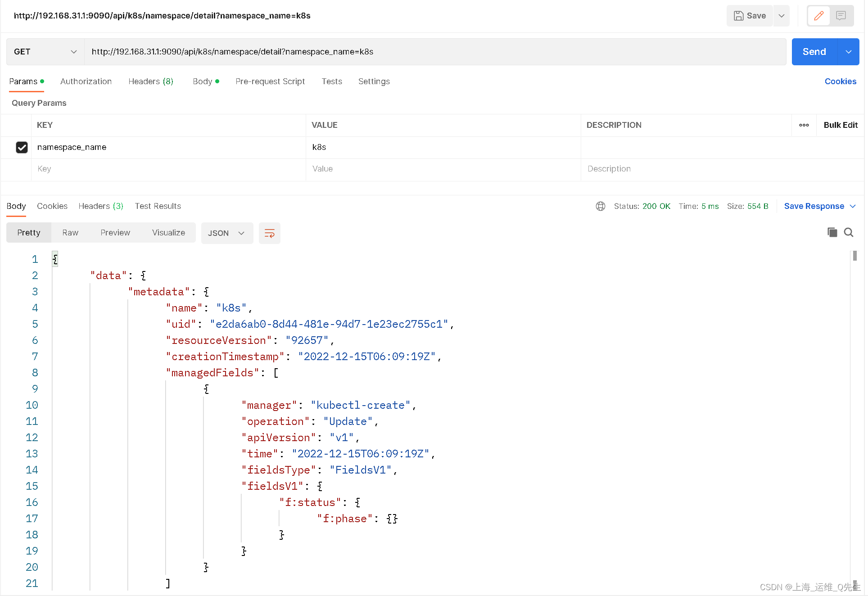Open the response Headers (3) tab
868x596 pixels.
click(x=101, y=206)
